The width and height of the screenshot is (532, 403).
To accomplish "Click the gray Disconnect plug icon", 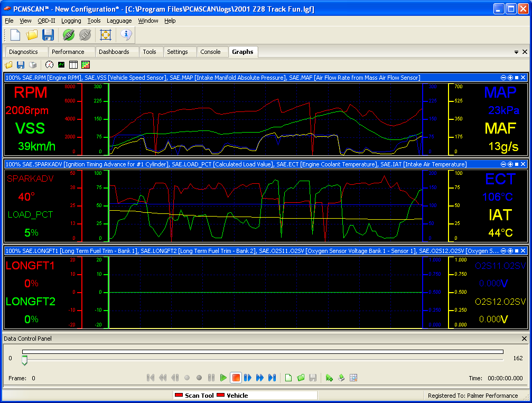I will pos(85,35).
